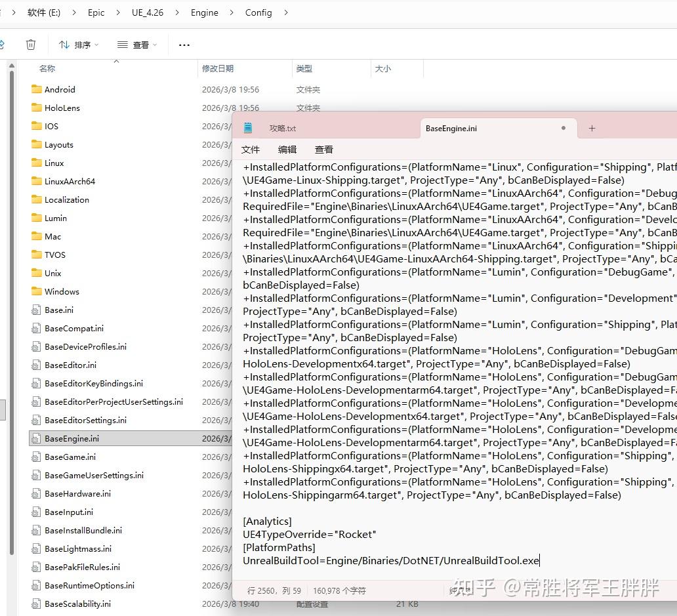Click the delete trash can icon
This screenshot has height=616, width=677.
tap(31, 45)
